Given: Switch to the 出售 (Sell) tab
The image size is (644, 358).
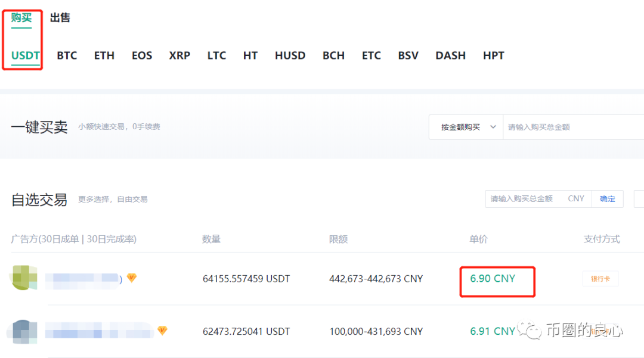Looking at the screenshot, I should point(60,18).
